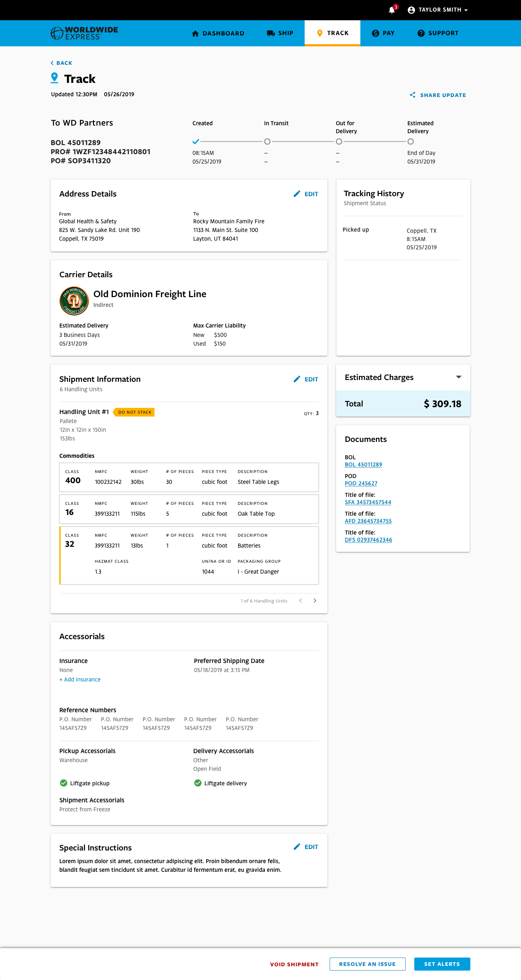Click the Do Not Stack tag

point(134,412)
